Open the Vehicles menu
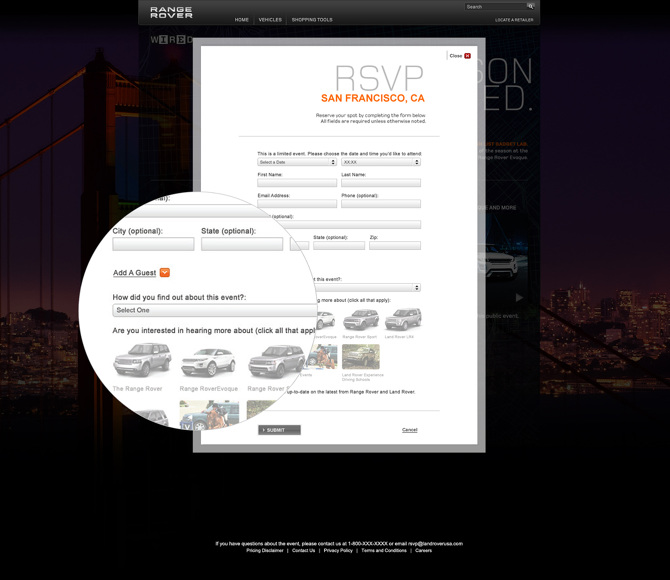This screenshot has width=670, height=580. click(x=270, y=19)
